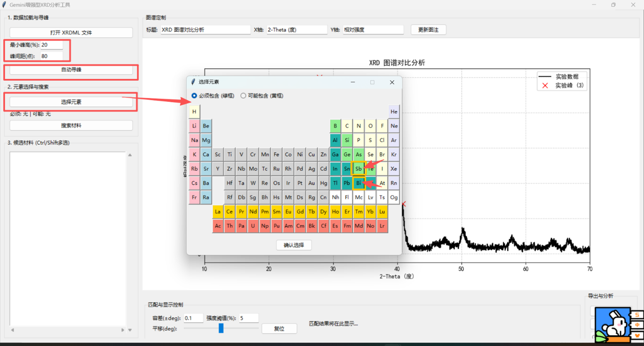Switch to the 可能包含 (黄框) radio option

(243, 96)
